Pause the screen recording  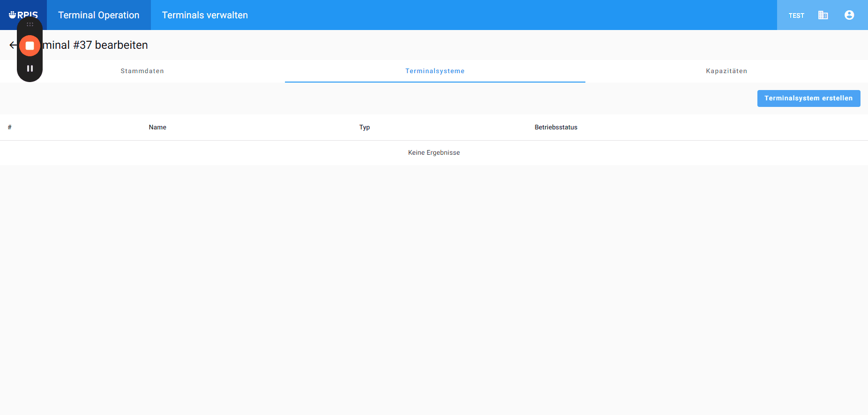(30, 68)
